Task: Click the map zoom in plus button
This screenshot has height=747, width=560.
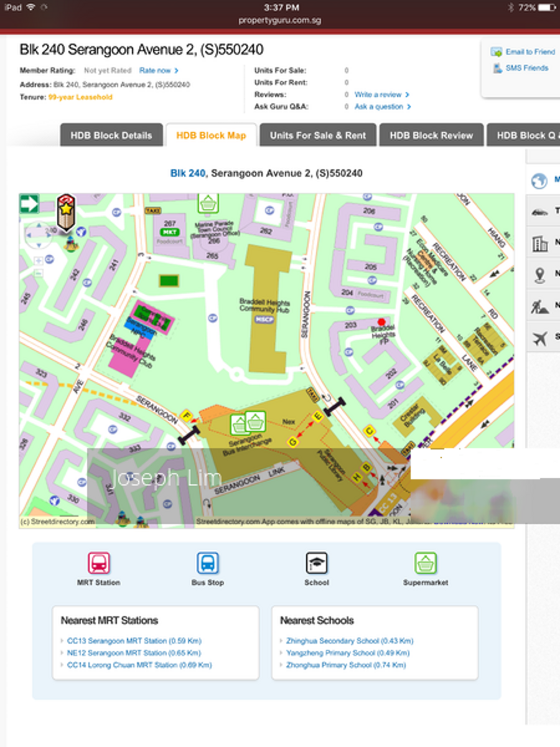Action: [x=39, y=261]
